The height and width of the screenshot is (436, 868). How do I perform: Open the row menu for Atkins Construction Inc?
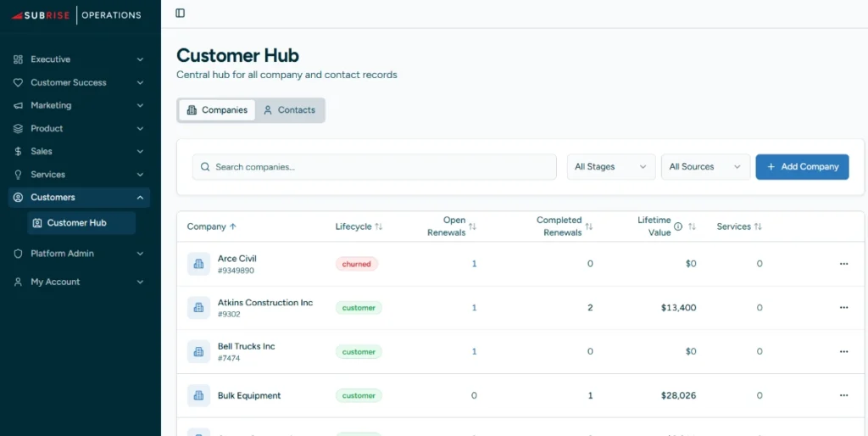click(843, 307)
